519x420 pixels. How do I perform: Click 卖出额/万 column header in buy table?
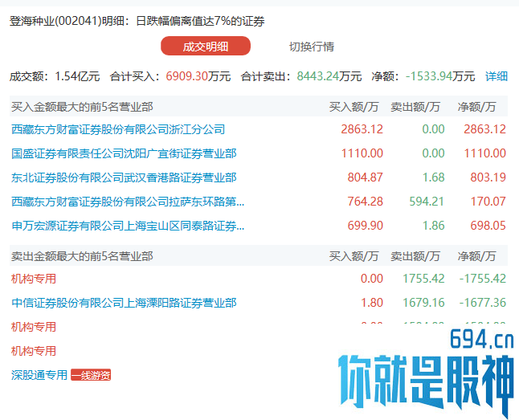pos(415,107)
